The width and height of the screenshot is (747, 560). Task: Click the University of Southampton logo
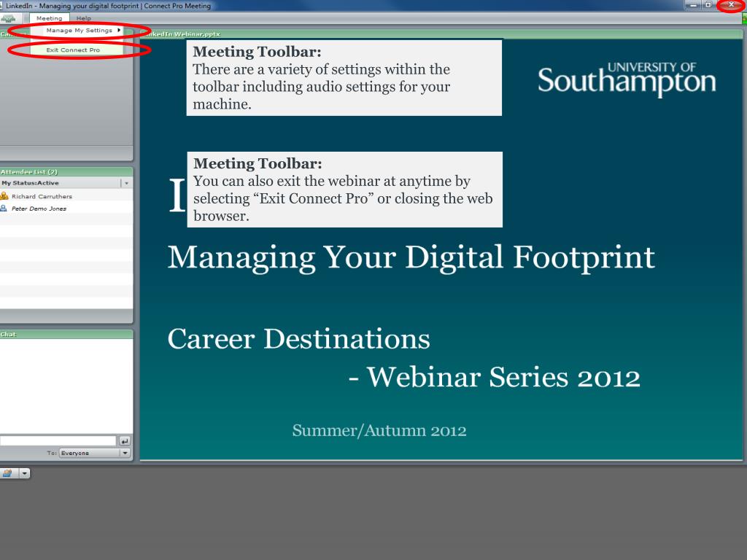627,79
